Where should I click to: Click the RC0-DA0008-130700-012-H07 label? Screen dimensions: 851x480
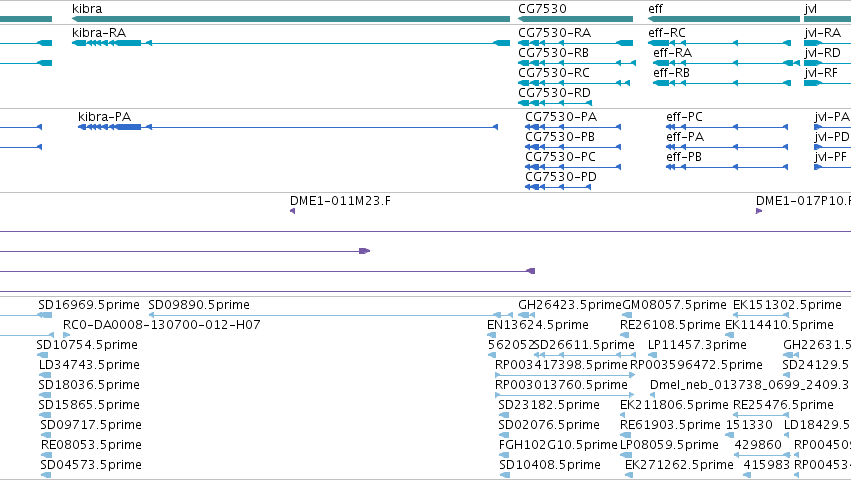coord(162,325)
